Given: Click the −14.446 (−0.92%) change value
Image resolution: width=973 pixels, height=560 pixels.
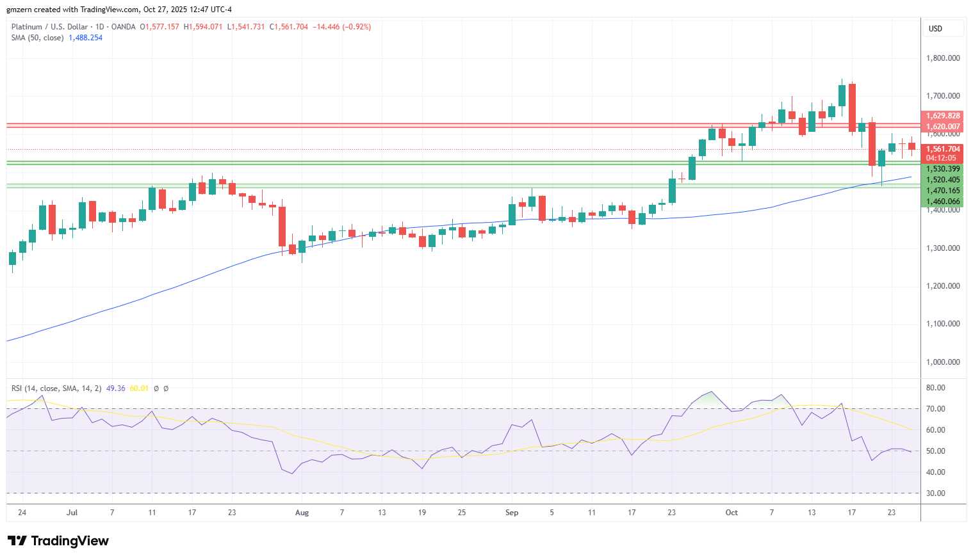Looking at the screenshot, I should click(341, 27).
